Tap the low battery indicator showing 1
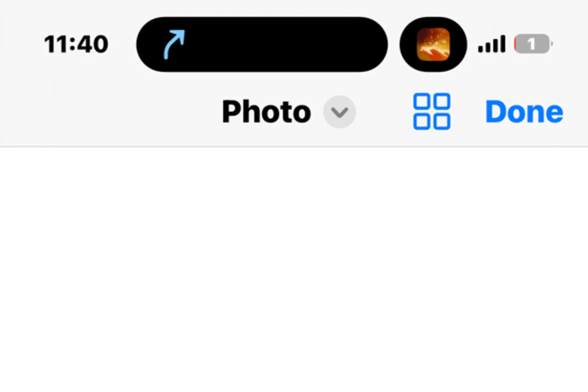 (x=533, y=44)
